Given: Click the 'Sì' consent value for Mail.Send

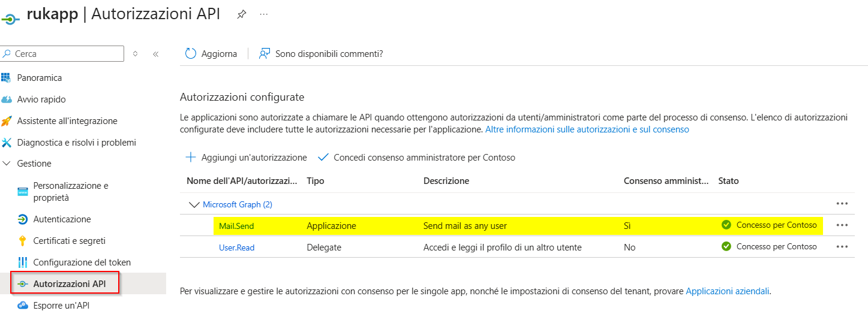Looking at the screenshot, I should [x=627, y=226].
